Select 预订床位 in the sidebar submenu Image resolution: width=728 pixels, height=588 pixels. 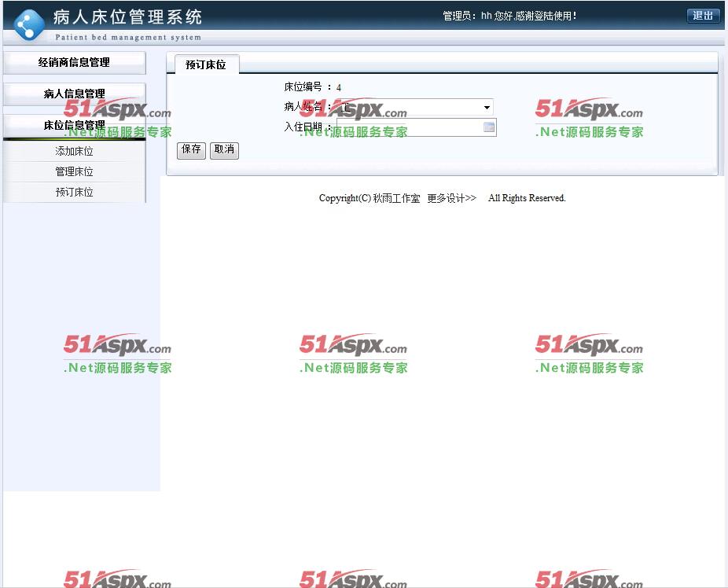coord(74,192)
